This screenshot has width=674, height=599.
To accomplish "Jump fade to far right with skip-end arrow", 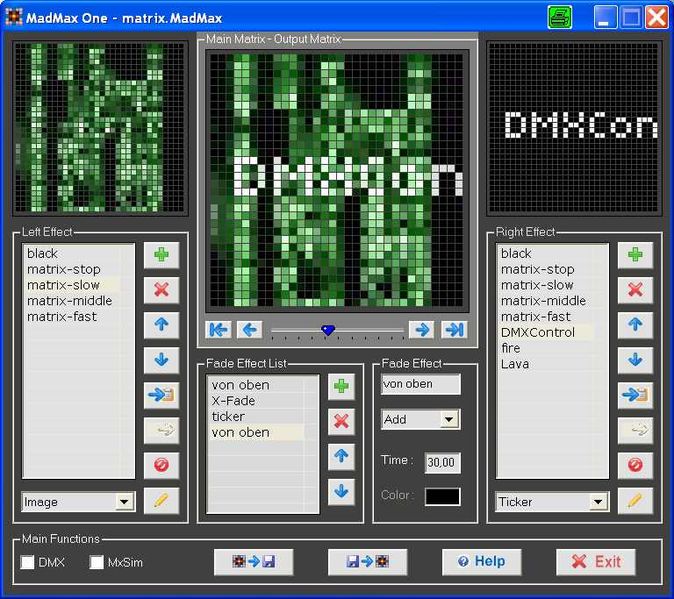I will point(454,329).
